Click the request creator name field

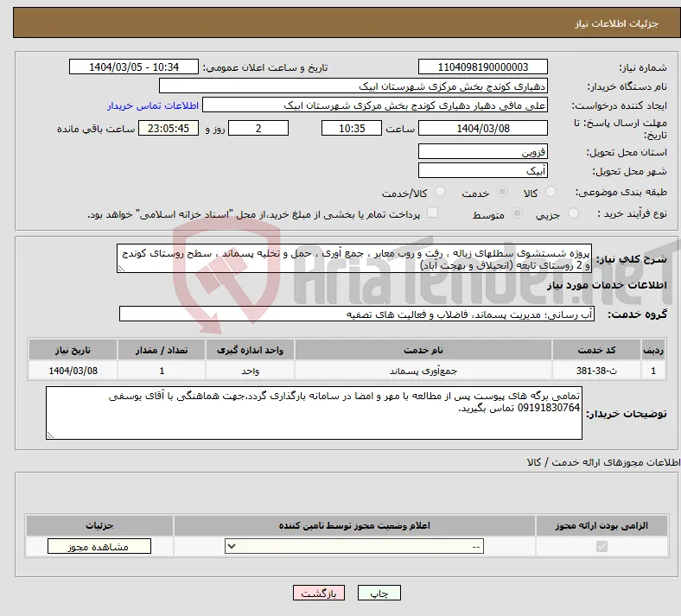(375, 105)
